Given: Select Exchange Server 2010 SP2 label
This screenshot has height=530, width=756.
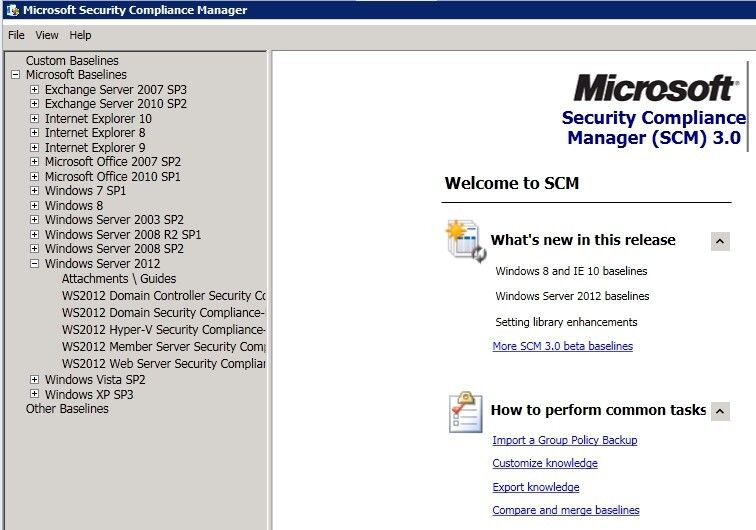Looking at the screenshot, I should coord(116,104).
